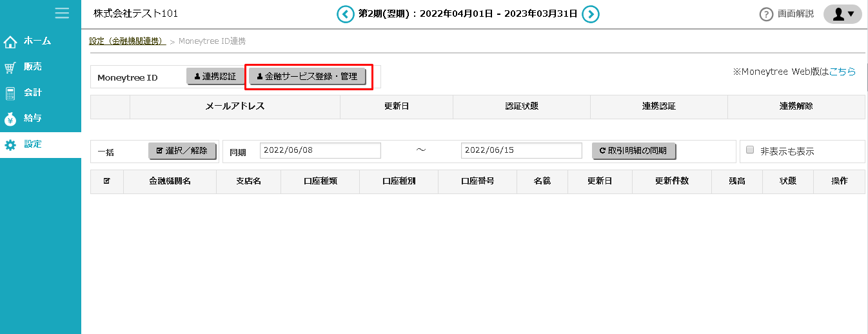868x334 pixels.
Task: Click the ホーム house icon
Action: coord(10,42)
